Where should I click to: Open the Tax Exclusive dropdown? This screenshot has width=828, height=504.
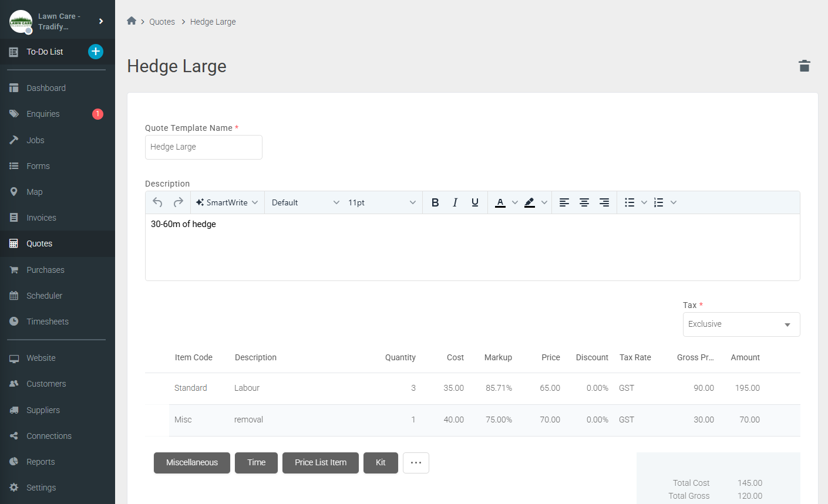(741, 324)
